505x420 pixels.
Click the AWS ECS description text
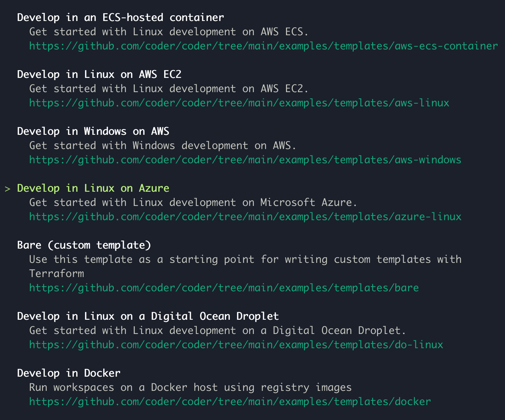point(169,31)
